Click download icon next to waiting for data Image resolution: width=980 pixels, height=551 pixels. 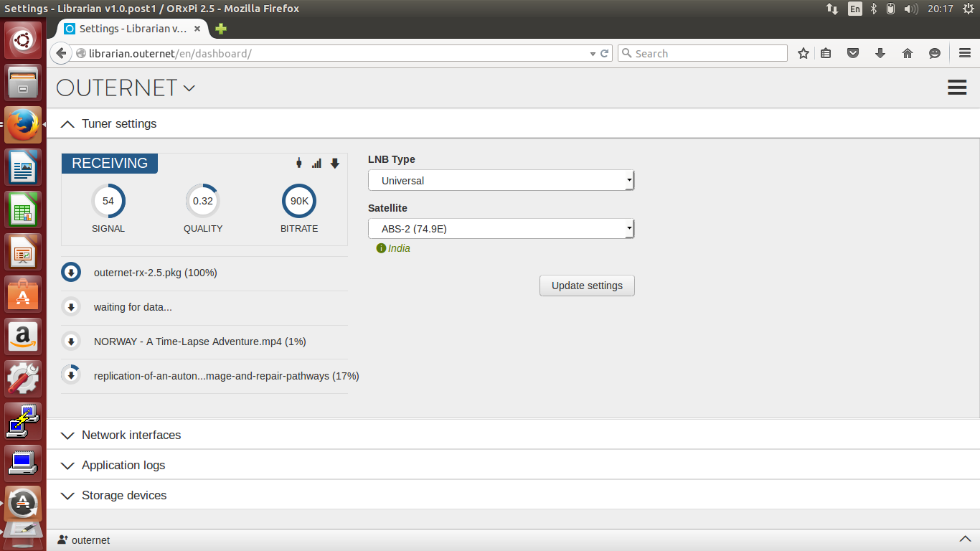pos(71,307)
